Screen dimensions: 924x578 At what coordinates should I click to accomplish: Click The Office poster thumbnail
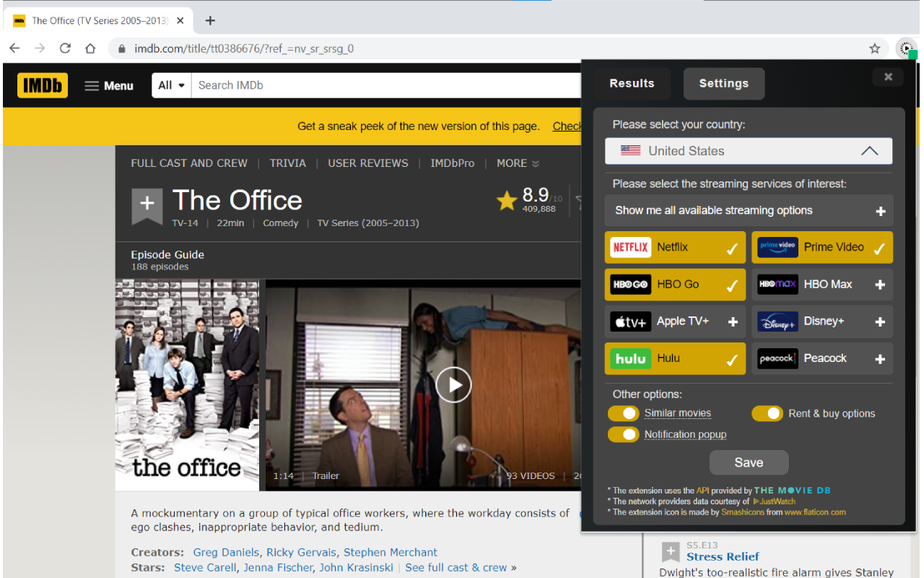click(187, 385)
